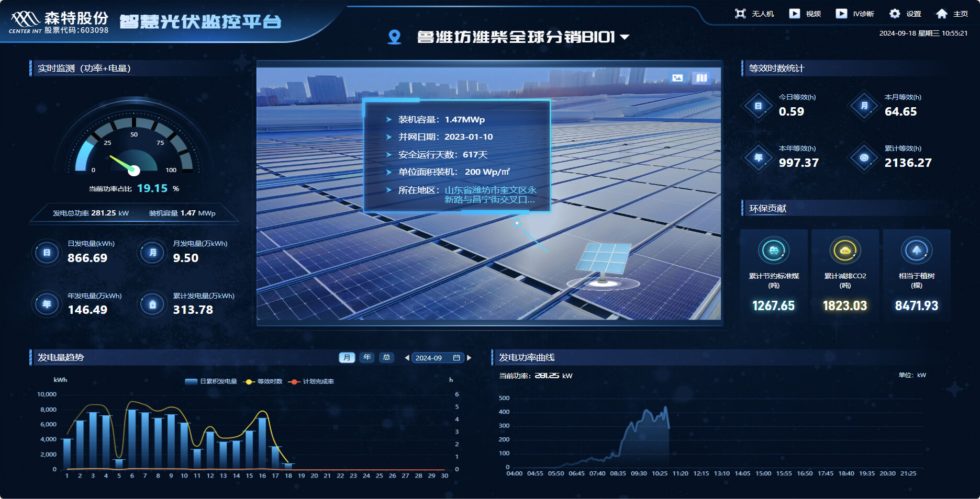Go to previous month with left arrow

point(407,358)
